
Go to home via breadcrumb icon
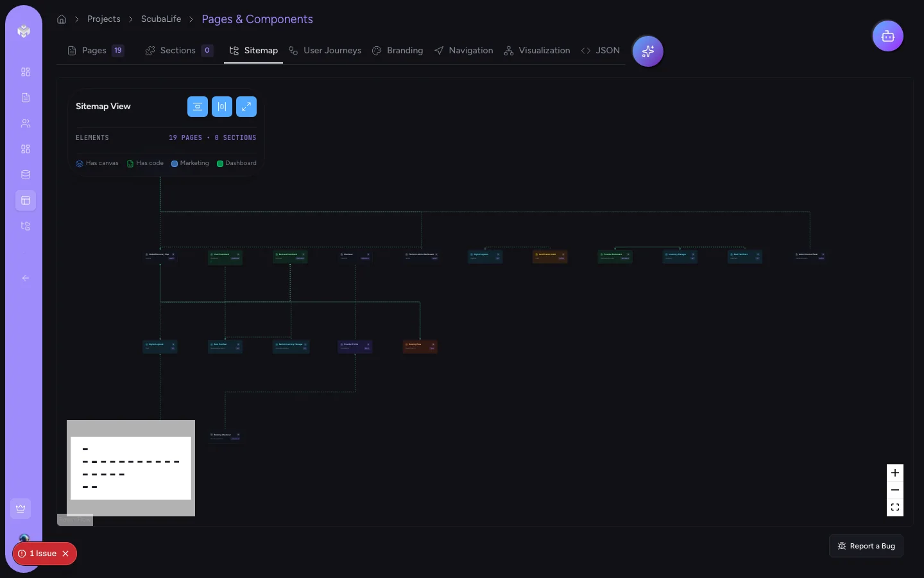pos(62,19)
